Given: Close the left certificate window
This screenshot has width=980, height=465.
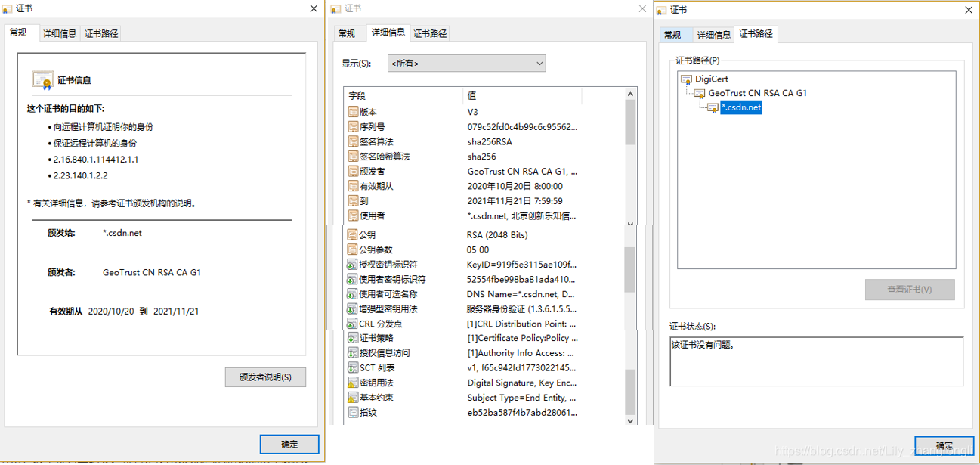Looking at the screenshot, I should coord(314,8).
